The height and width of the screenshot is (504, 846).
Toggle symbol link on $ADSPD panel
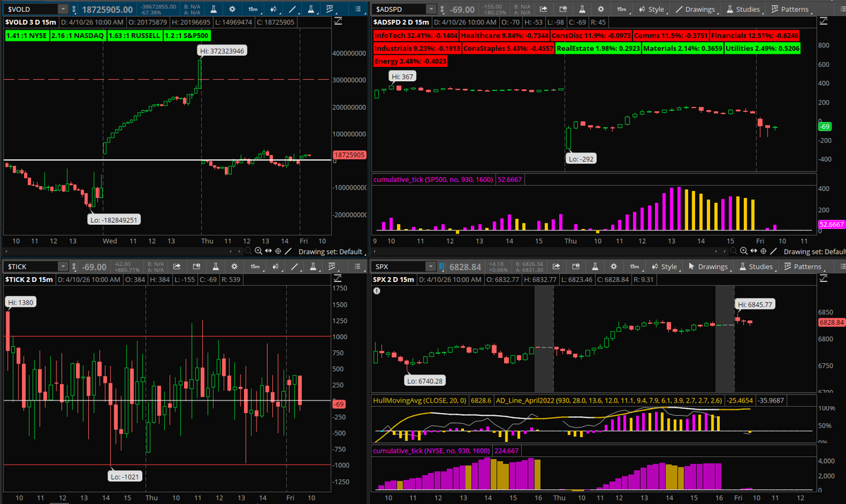point(442,9)
